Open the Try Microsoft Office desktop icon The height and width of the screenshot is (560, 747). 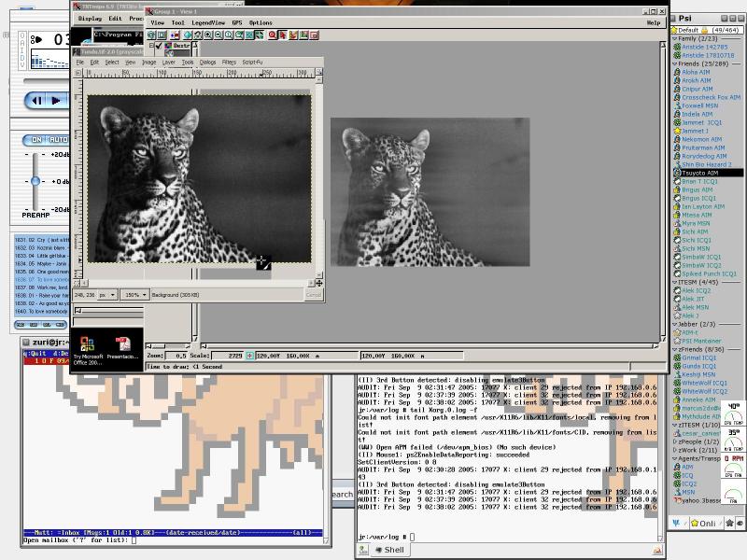(87, 346)
